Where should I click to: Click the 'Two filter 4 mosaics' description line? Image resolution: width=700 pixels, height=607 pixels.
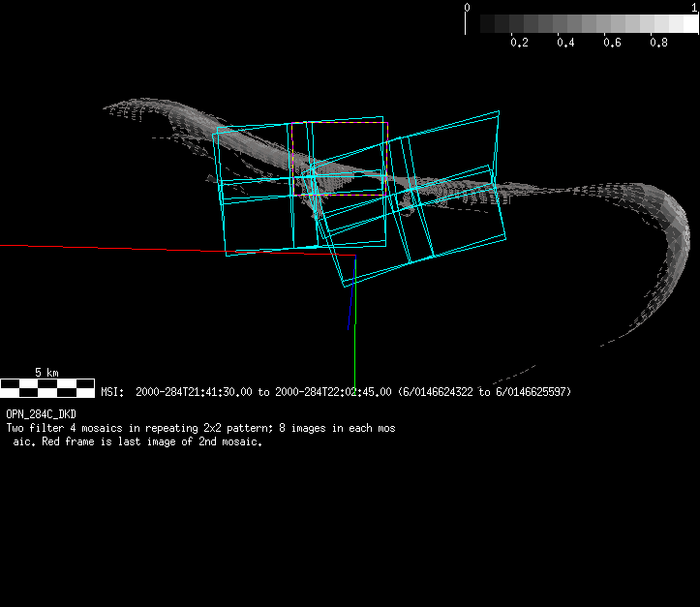click(200, 428)
